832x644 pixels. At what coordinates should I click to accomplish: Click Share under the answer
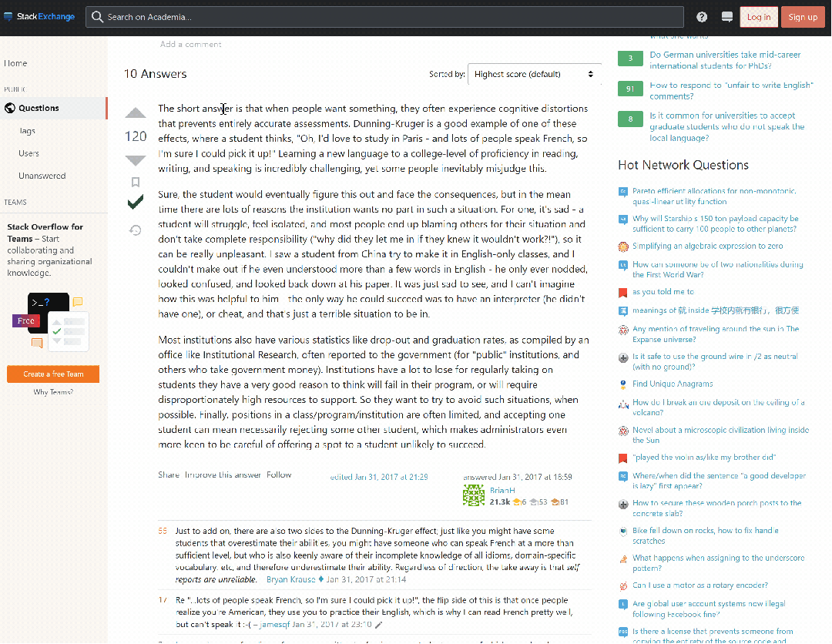(168, 475)
